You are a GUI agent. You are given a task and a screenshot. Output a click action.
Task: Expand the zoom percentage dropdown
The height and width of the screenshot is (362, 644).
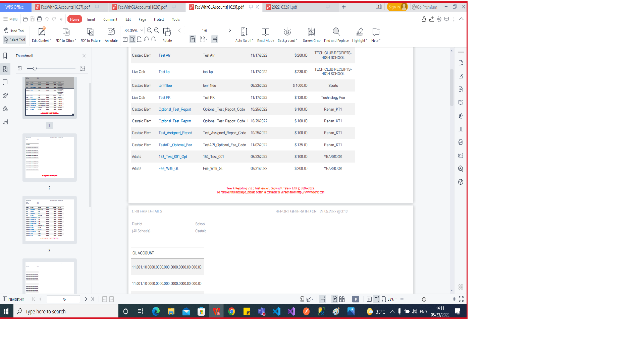142,31
